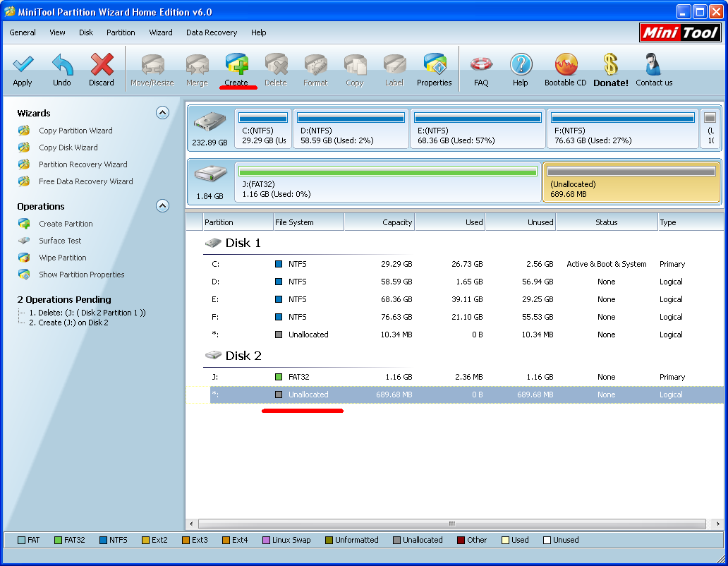Click the Donate dollar icon
The image size is (728, 566).
610,66
